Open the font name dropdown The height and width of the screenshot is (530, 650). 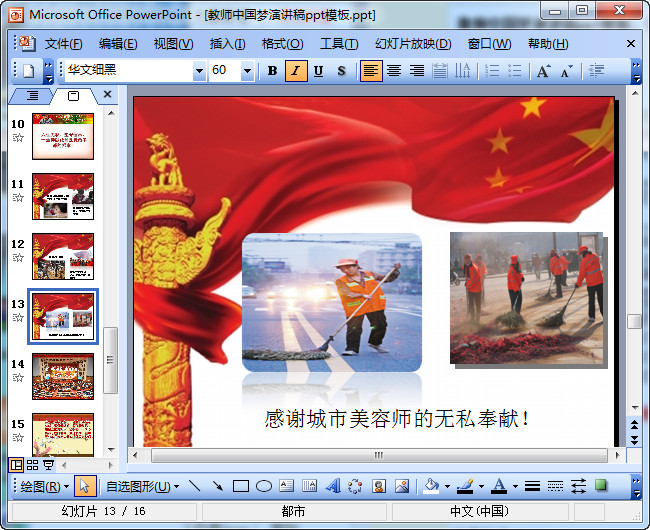[199, 71]
